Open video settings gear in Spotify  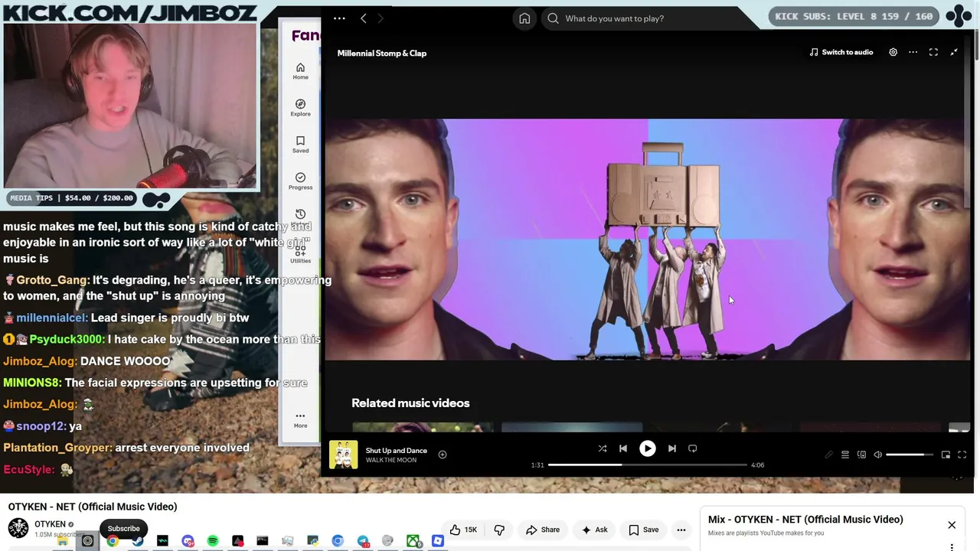tap(893, 52)
